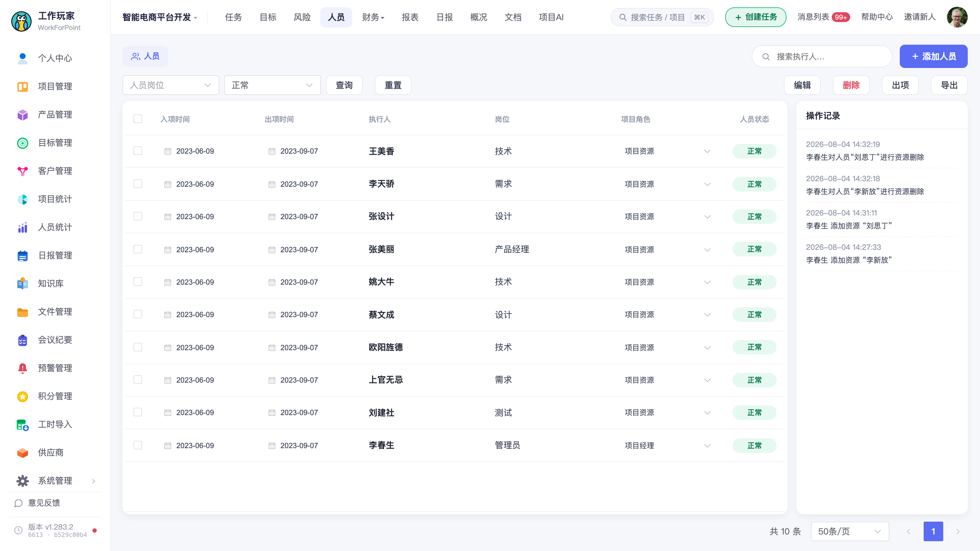Open 个人中心 in the sidebar

55,58
